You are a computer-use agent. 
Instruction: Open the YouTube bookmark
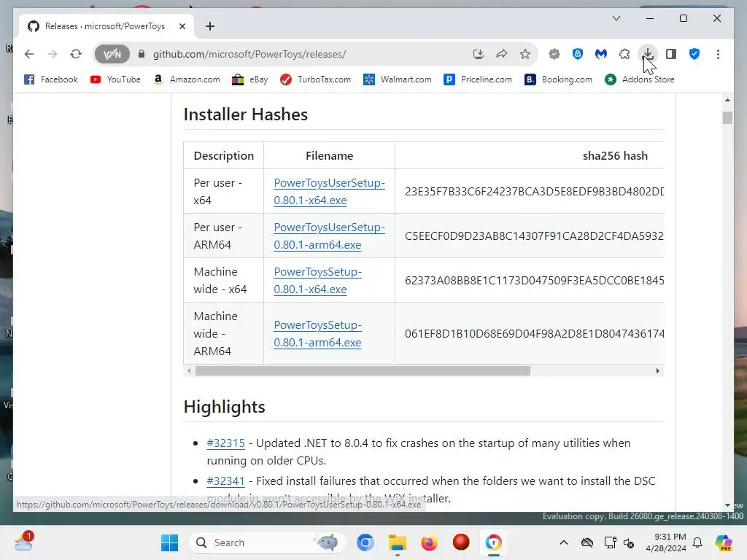tap(115, 79)
